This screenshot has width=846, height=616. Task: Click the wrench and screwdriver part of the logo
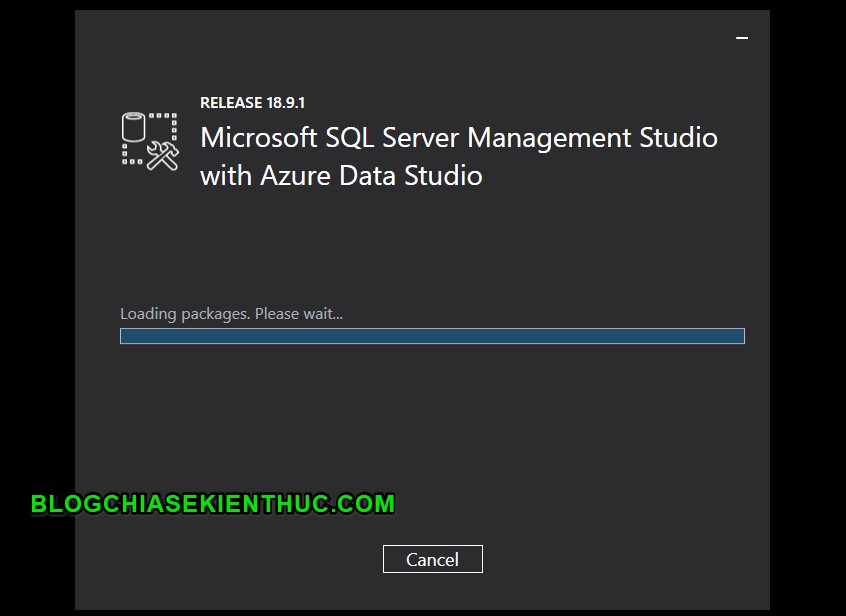(161, 155)
